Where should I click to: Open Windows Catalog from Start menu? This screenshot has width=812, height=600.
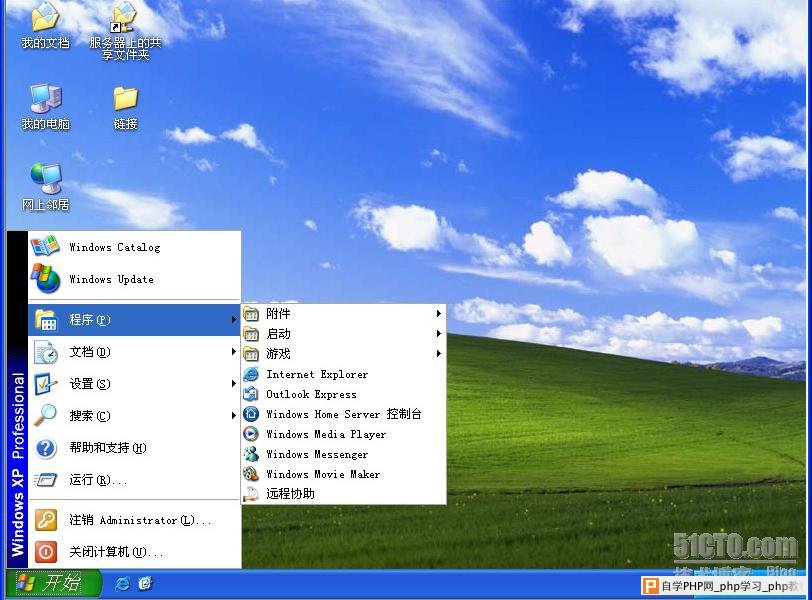tap(135, 247)
